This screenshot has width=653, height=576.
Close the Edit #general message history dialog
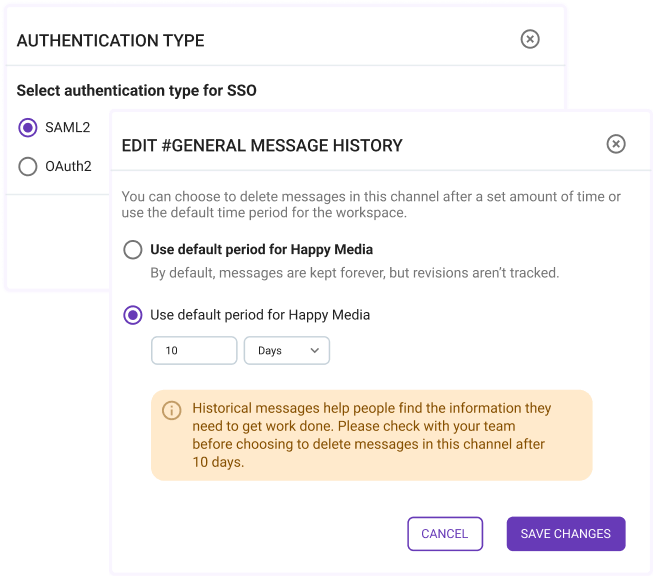[616, 144]
